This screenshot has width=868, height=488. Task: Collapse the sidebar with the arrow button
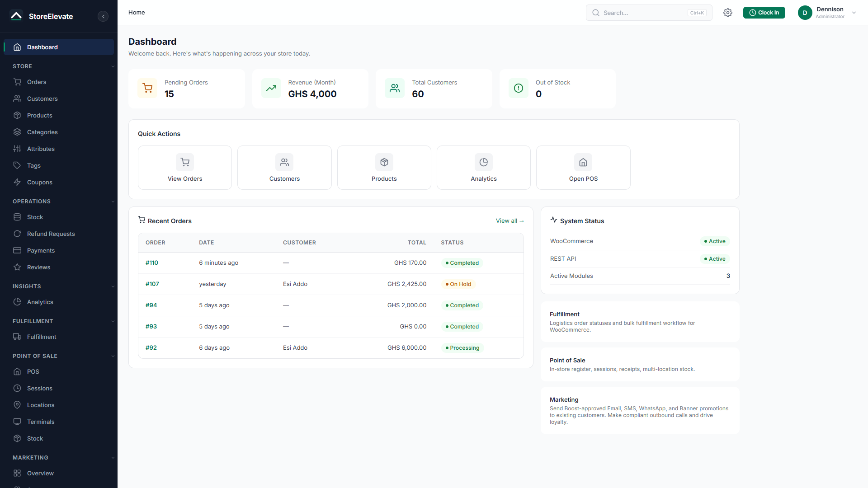[x=103, y=16]
